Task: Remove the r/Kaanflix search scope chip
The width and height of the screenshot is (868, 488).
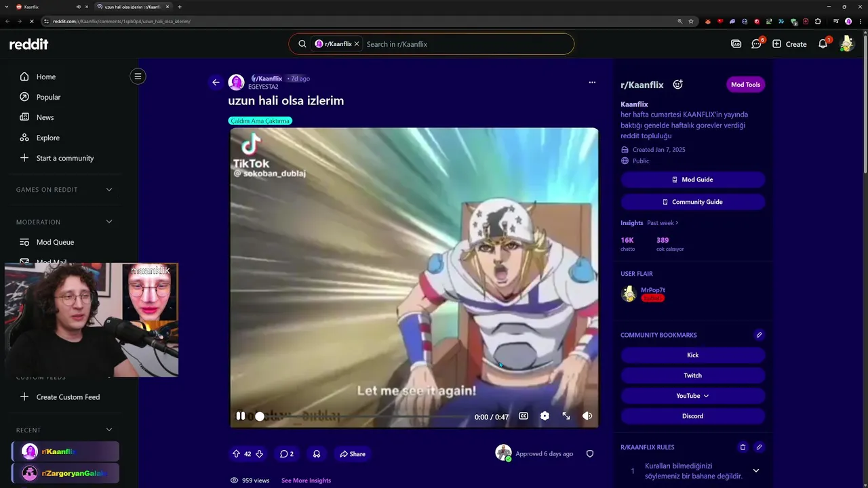Action: (x=357, y=44)
